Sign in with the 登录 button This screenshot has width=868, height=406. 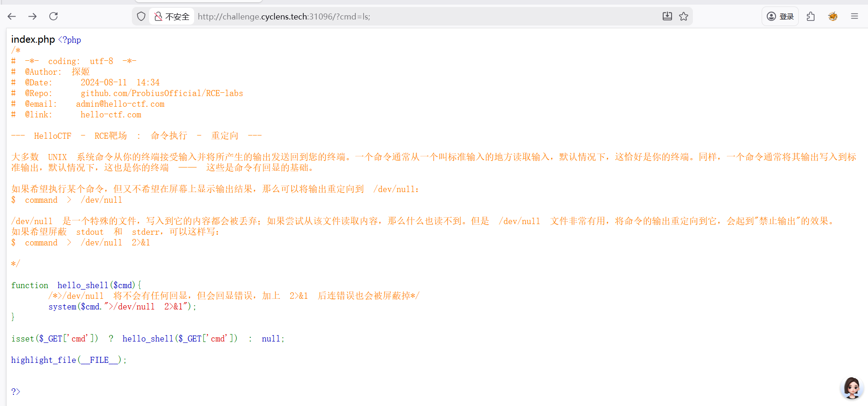click(x=780, y=17)
